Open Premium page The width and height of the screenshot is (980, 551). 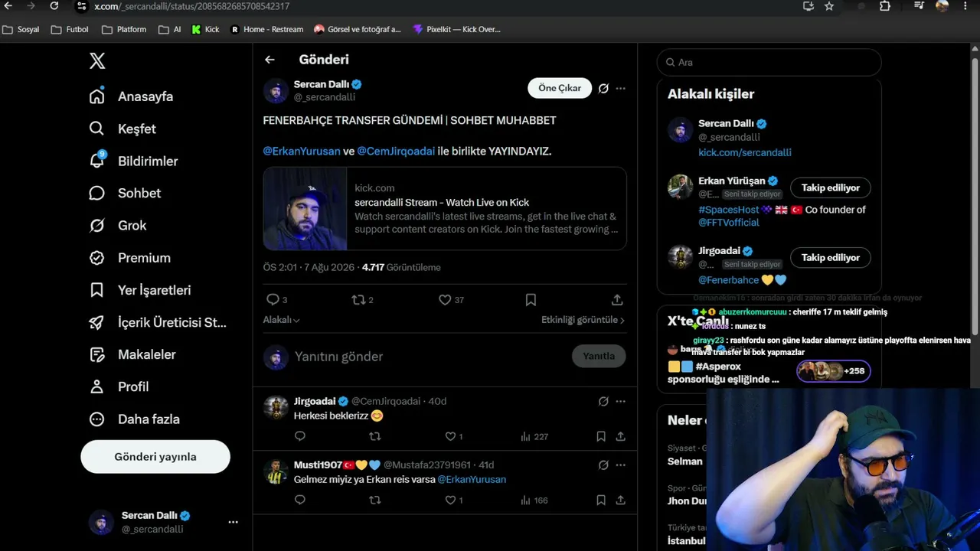[129, 258]
